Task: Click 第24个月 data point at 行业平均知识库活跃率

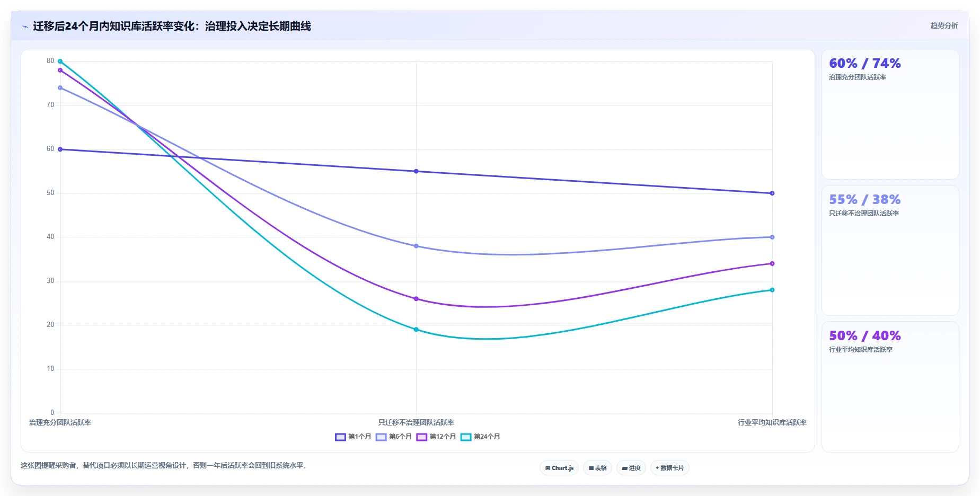Action: tap(772, 290)
